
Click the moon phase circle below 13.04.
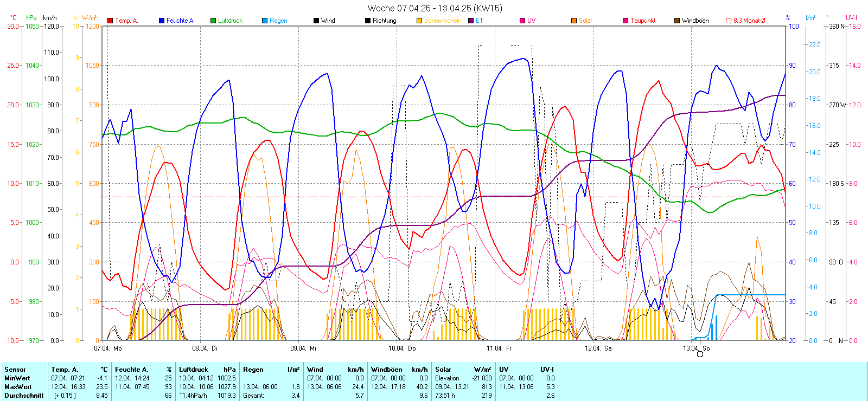[x=700, y=354]
